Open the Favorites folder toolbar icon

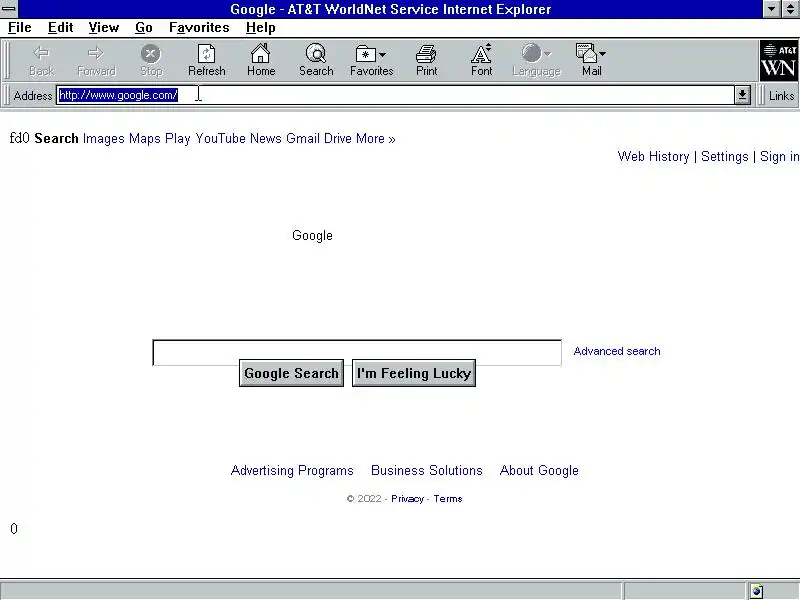click(x=365, y=54)
